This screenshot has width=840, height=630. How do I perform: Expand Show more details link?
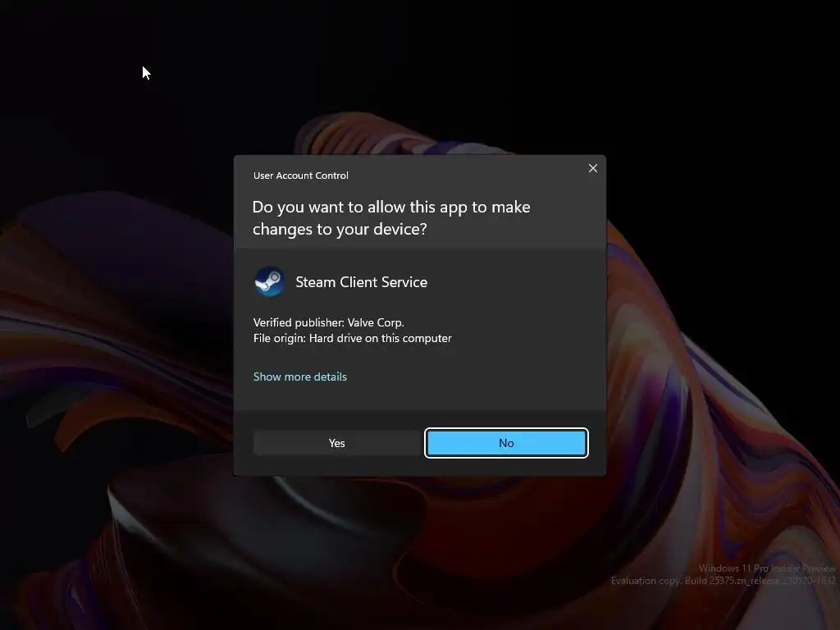[300, 377]
